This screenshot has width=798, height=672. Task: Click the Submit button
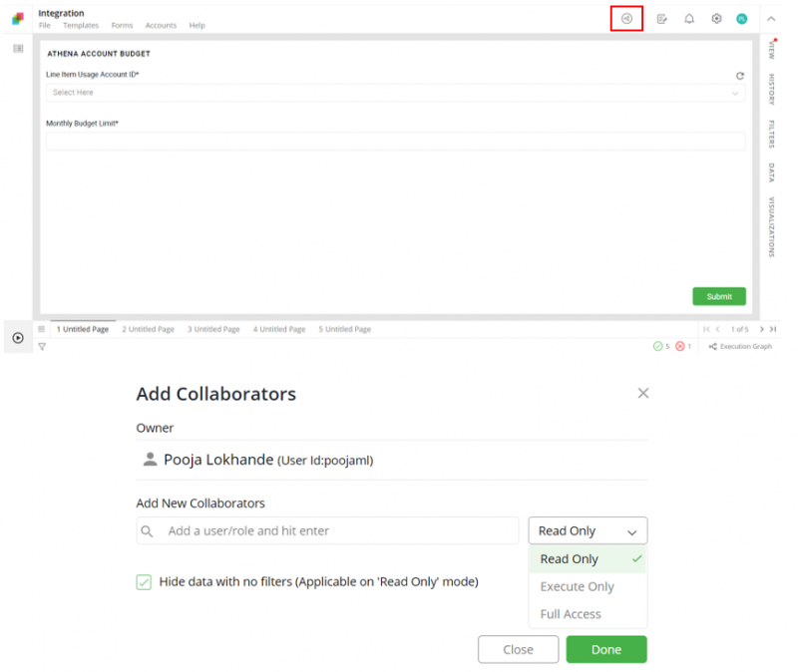(x=718, y=296)
